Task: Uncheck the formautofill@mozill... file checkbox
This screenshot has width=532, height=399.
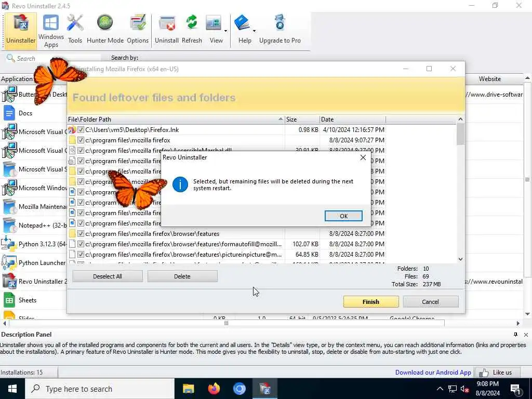Action: [x=81, y=244]
